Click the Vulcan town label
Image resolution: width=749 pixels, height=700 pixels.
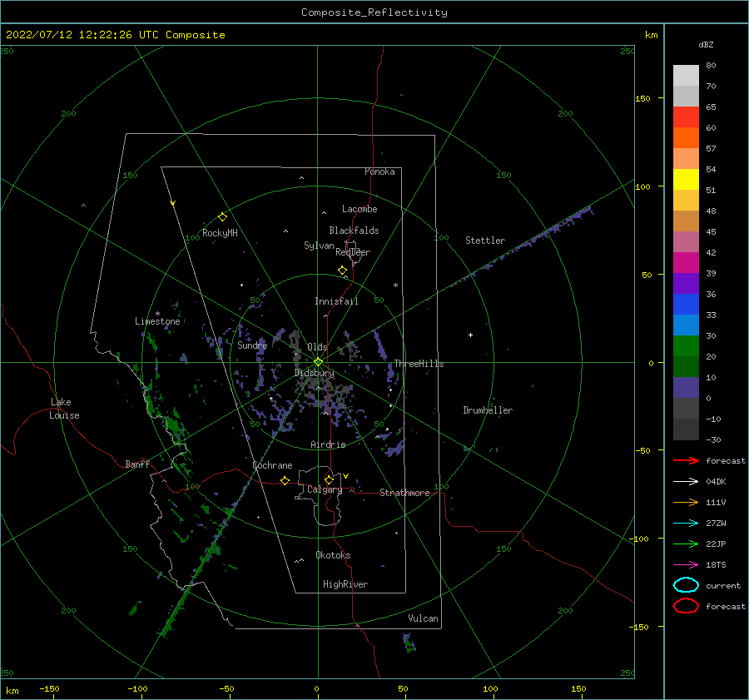pyautogui.click(x=423, y=618)
